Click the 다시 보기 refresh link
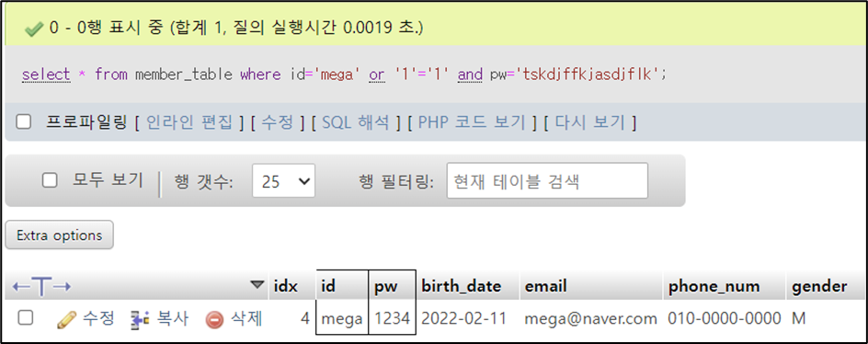This screenshot has width=868, height=344. (589, 122)
